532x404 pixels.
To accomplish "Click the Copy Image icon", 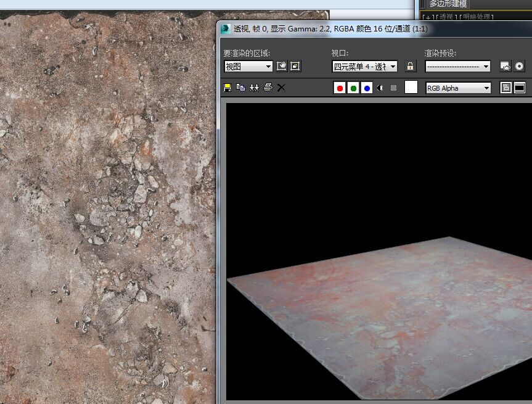I will [240, 88].
